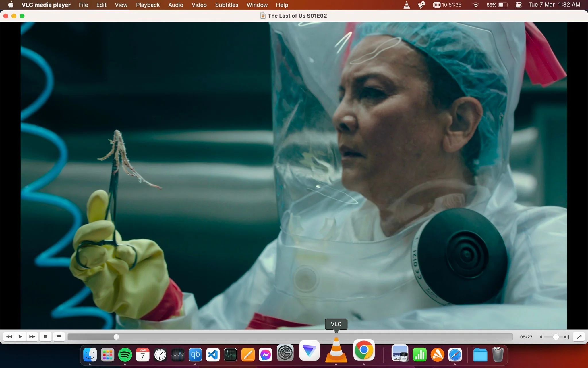Toggle fullscreen with the expand arrows icon
The image size is (588, 368).
pyautogui.click(x=579, y=337)
